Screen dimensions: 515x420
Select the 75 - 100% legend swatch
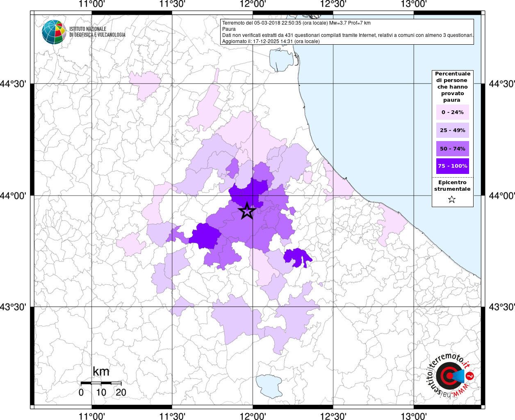pyautogui.click(x=452, y=166)
